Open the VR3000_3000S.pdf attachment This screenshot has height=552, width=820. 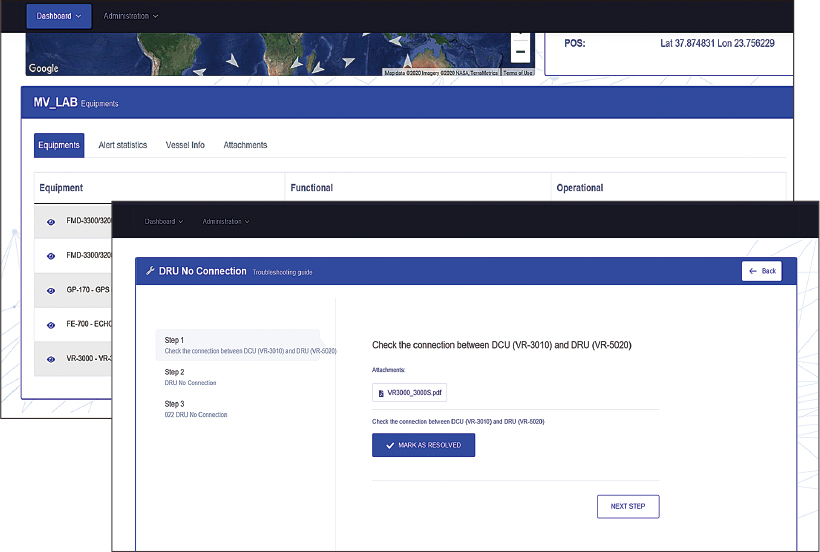click(x=414, y=393)
